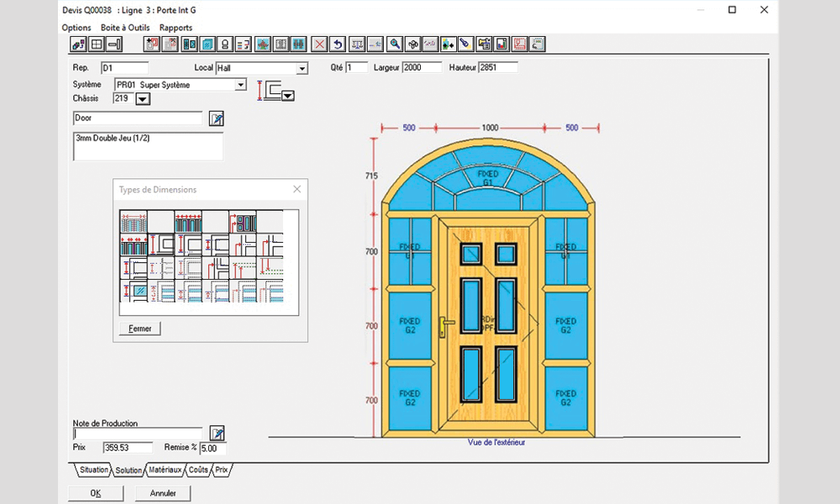Expand the Local combo box arrow

tap(302, 69)
